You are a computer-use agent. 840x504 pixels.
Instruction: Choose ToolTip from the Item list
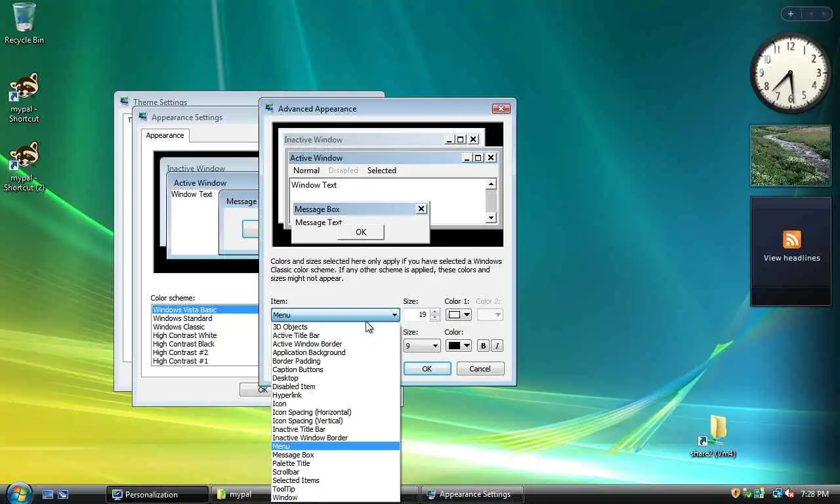(335, 489)
